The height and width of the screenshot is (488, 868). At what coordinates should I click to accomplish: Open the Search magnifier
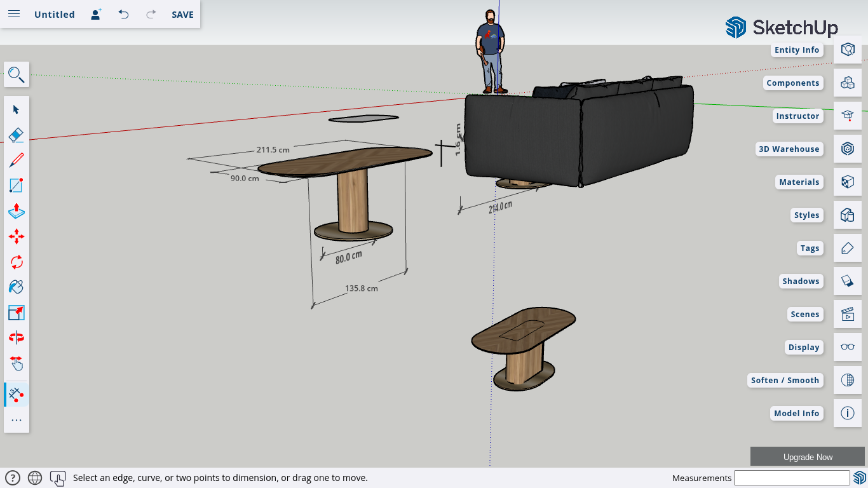tap(17, 75)
